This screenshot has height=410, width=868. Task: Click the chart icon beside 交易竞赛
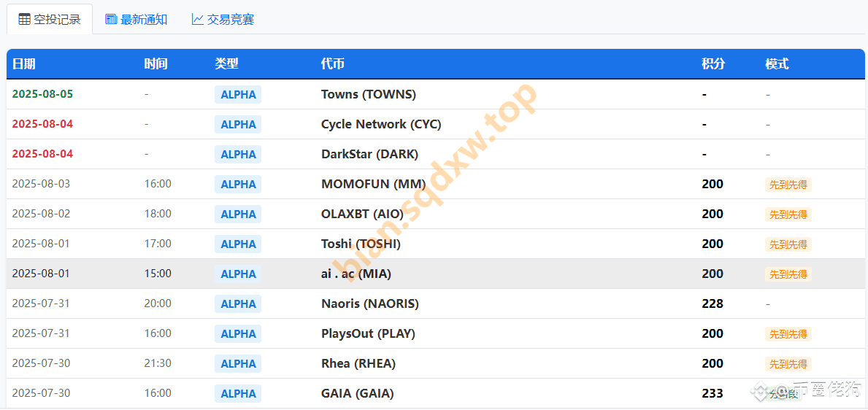198,20
